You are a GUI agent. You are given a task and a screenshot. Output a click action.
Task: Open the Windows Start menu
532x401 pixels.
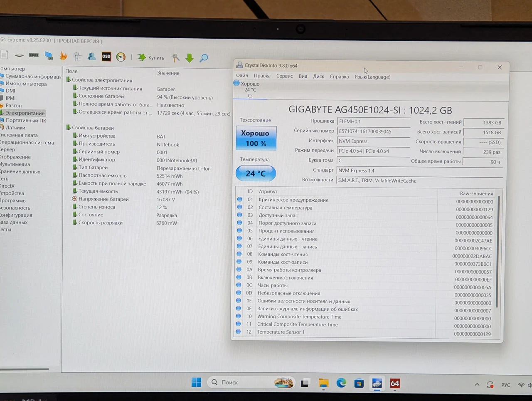[196, 382]
